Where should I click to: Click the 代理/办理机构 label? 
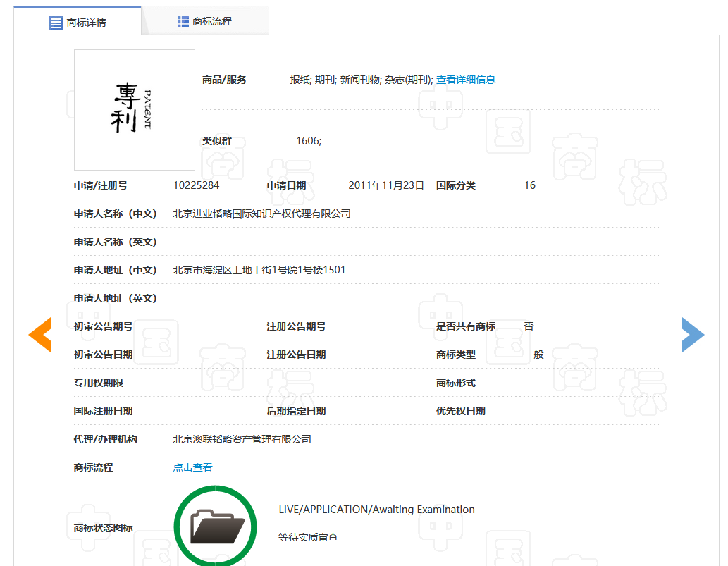tap(106, 440)
